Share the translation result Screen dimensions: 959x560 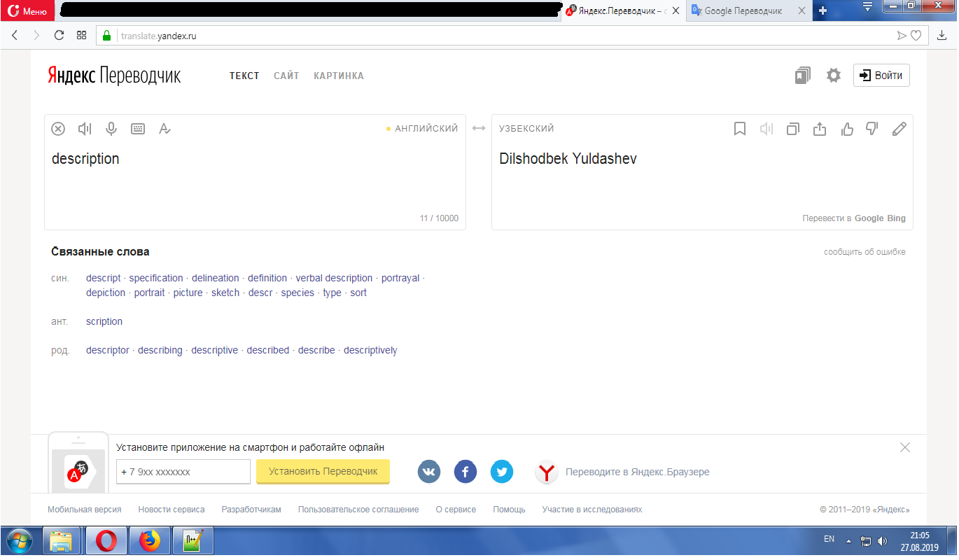pyautogui.click(x=820, y=129)
